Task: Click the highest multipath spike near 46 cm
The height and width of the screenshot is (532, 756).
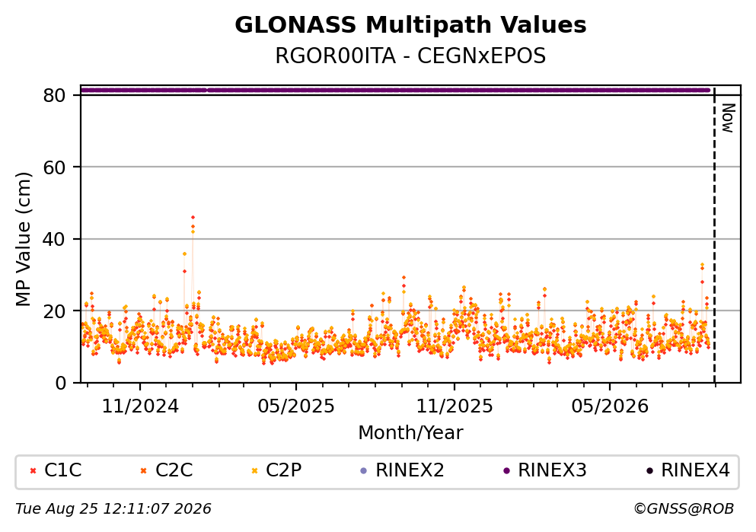Action: pyautogui.click(x=193, y=218)
